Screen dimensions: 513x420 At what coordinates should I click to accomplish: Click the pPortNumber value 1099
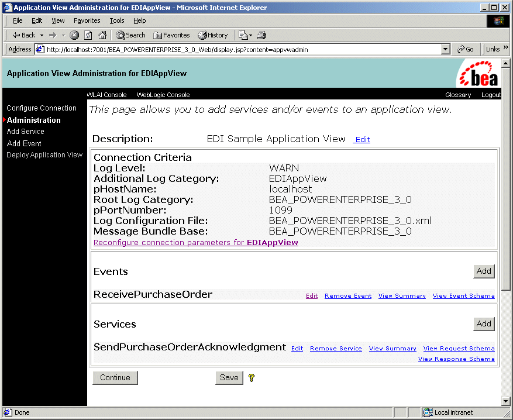(x=281, y=210)
